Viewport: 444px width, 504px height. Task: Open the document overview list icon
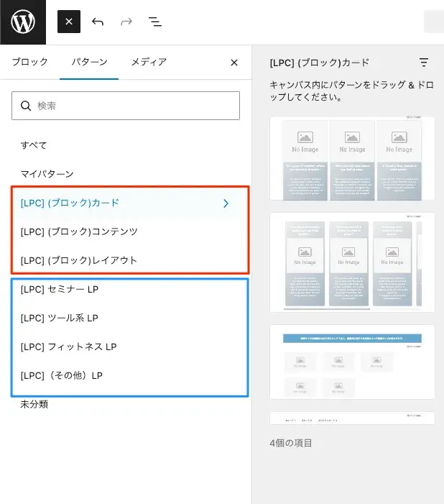coord(155,22)
